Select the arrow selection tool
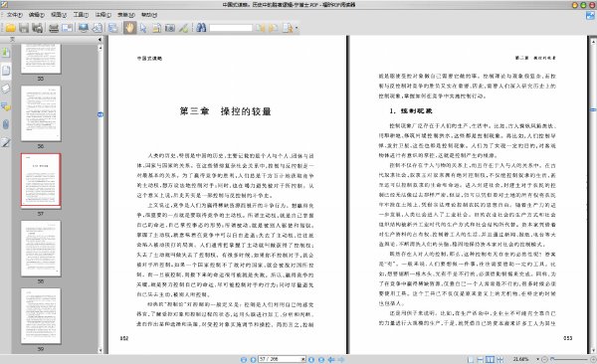Viewport: 597px width, 364px height. coord(143,28)
